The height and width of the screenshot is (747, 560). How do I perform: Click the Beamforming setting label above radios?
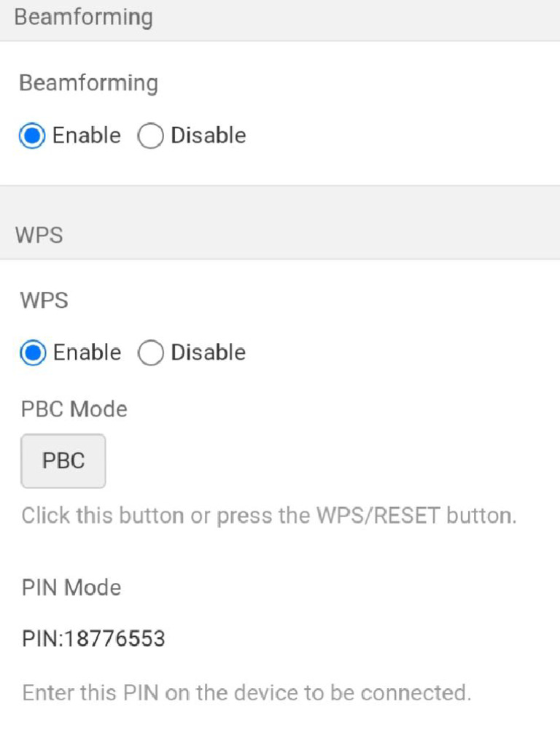[x=88, y=83]
